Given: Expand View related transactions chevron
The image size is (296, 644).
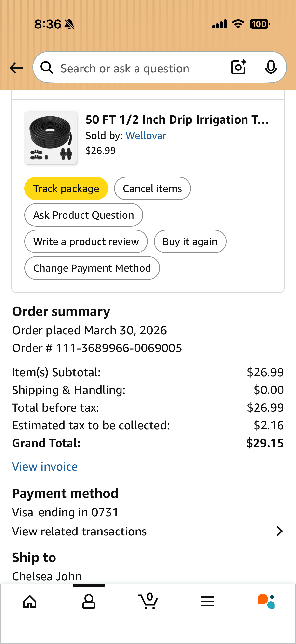Looking at the screenshot, I should pyautogui.click(x=280, y=531).
